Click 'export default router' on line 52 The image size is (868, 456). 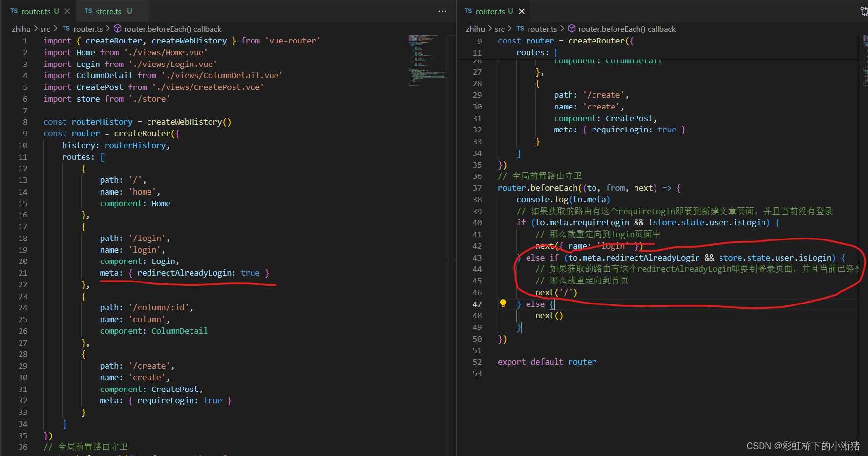pyautogui.click(x=547, y=362)
